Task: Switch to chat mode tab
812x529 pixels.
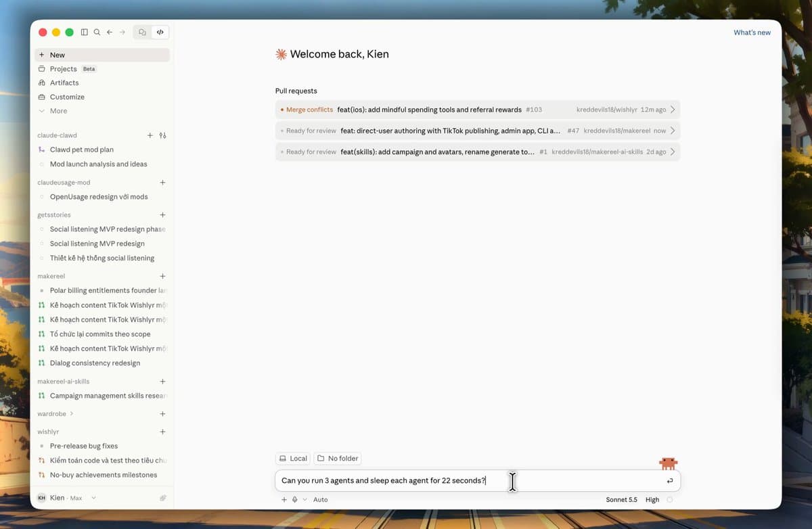Action: point(142,32)
